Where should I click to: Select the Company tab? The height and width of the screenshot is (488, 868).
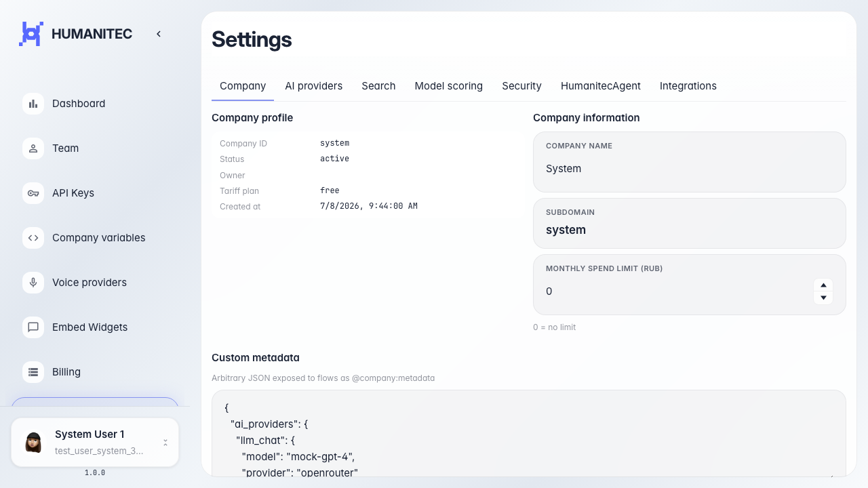point(243,86)
